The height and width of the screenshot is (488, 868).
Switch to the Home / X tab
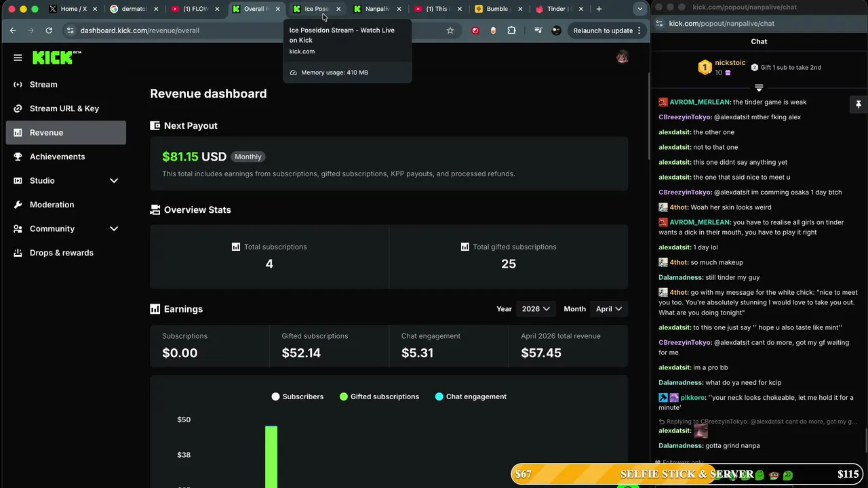(x=73, y=9)
